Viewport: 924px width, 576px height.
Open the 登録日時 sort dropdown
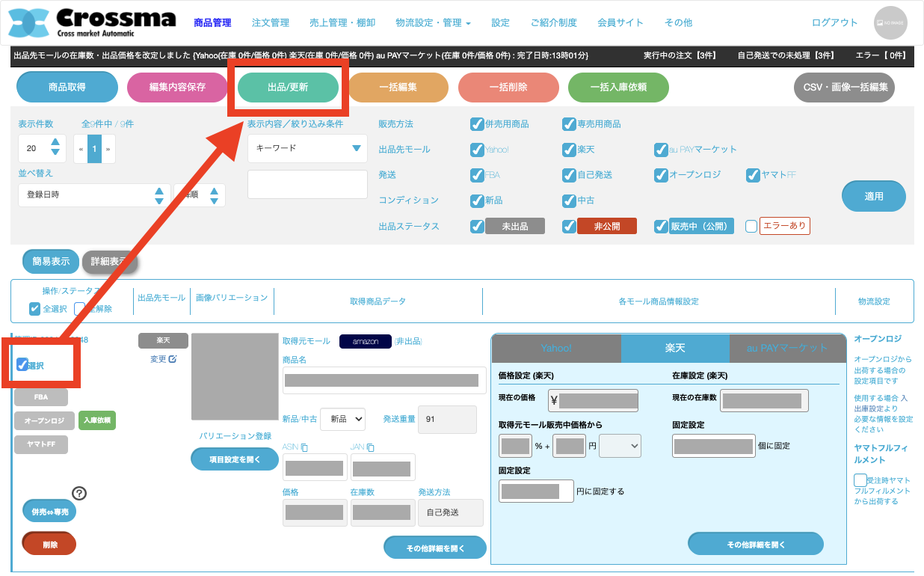click(94, 194)
